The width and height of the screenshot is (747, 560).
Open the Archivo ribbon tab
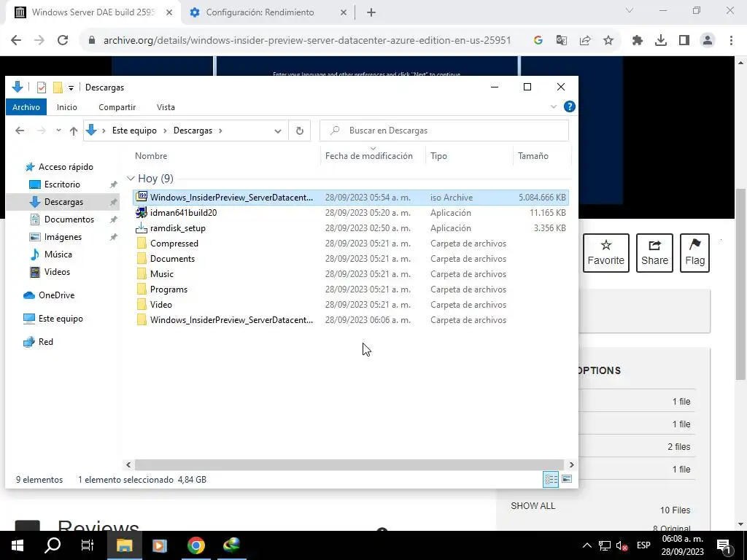point(26,107)
